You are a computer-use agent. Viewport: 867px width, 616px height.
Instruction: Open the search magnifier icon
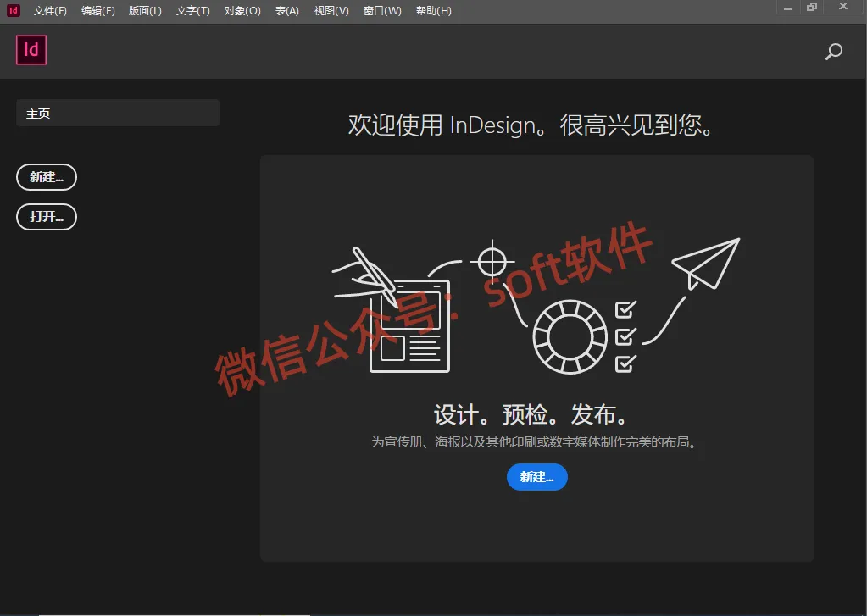coord(834,52)
